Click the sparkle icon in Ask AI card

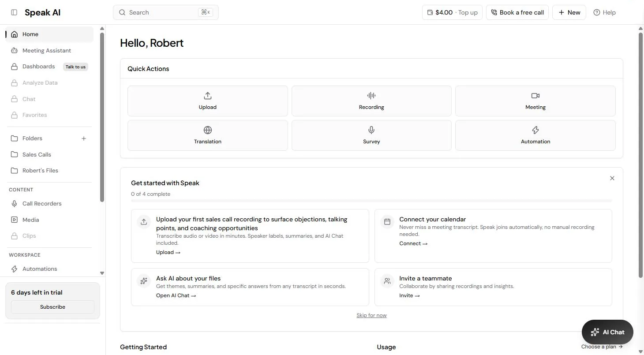144,281
